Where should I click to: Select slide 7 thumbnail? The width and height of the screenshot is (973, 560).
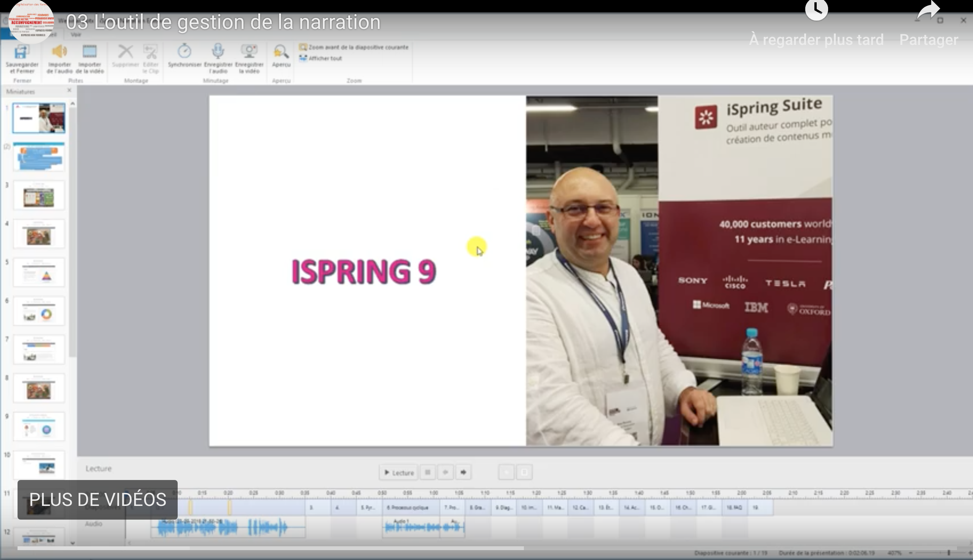click(39, 349)
